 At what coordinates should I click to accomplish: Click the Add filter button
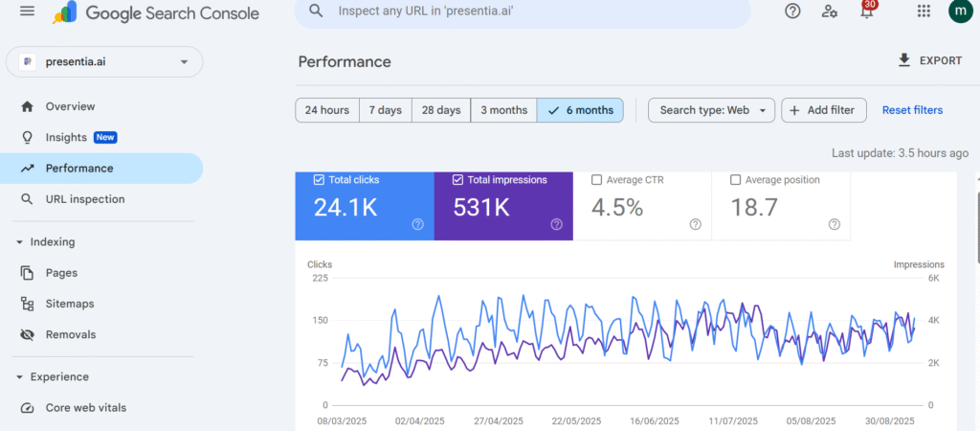pos(823,110)
